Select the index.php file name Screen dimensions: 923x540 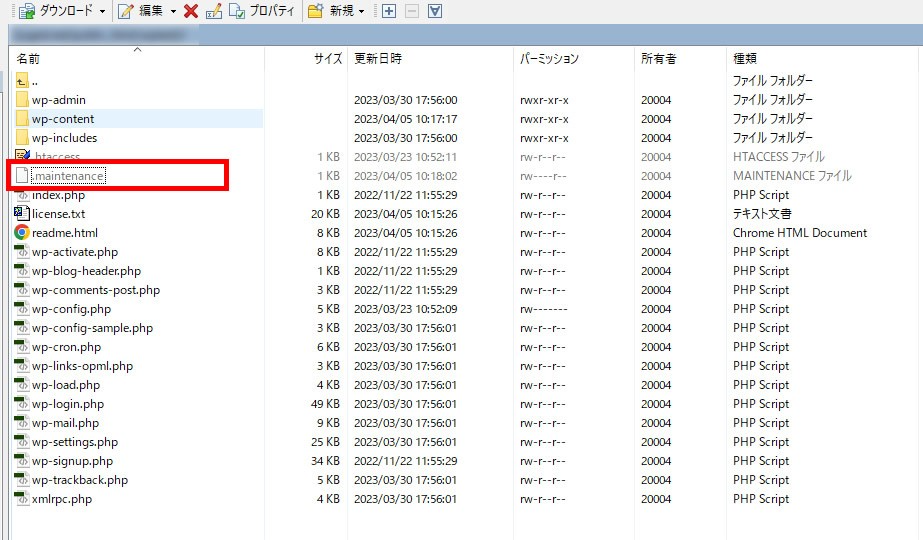pyautogui.click(x=58, y=195)
